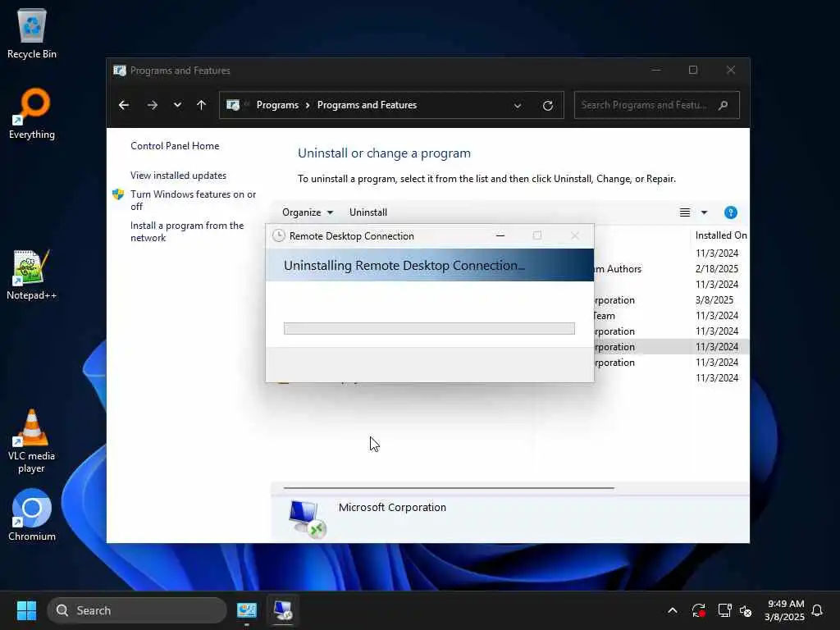Open the muted volume tray icon
The height and width of the screenshot is (630, 840).
pyautogui.click(x=745, y=610)
